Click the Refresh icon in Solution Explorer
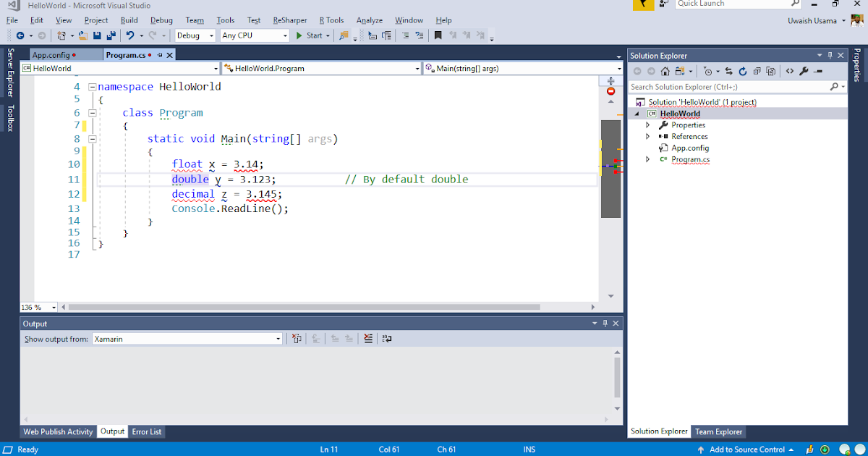Image resolution: width=868 pixels, height=456 pixels. coord(742,71)
